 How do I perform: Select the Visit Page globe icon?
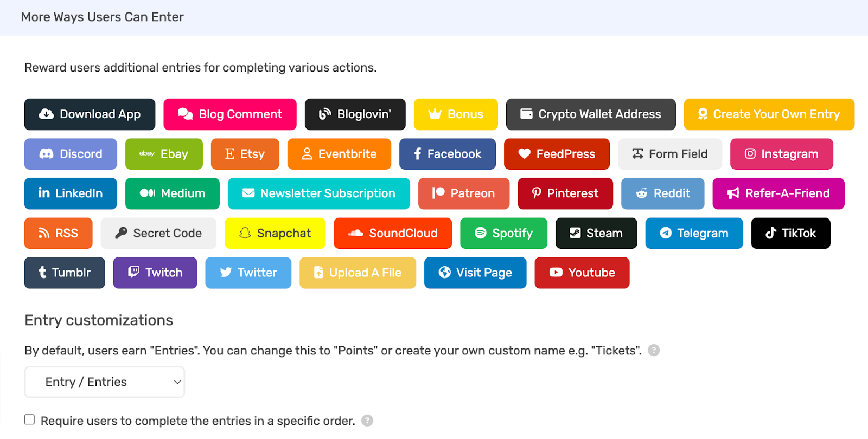pyautogui.click(x=445, y=272)
